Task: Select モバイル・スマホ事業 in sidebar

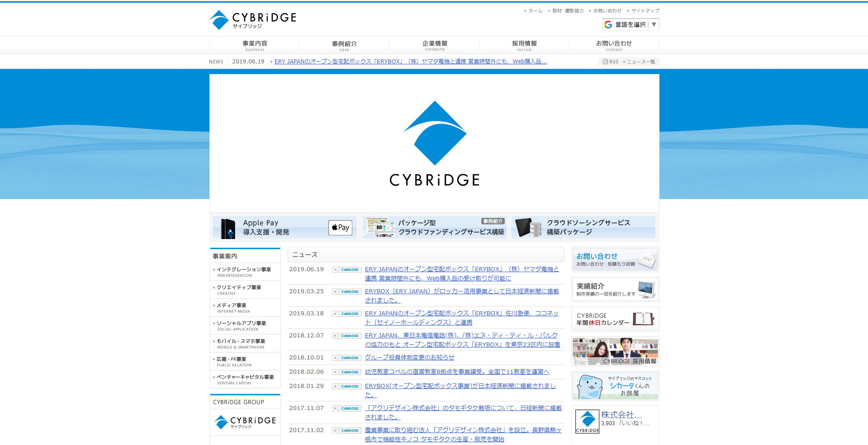Action: point(245,343)
